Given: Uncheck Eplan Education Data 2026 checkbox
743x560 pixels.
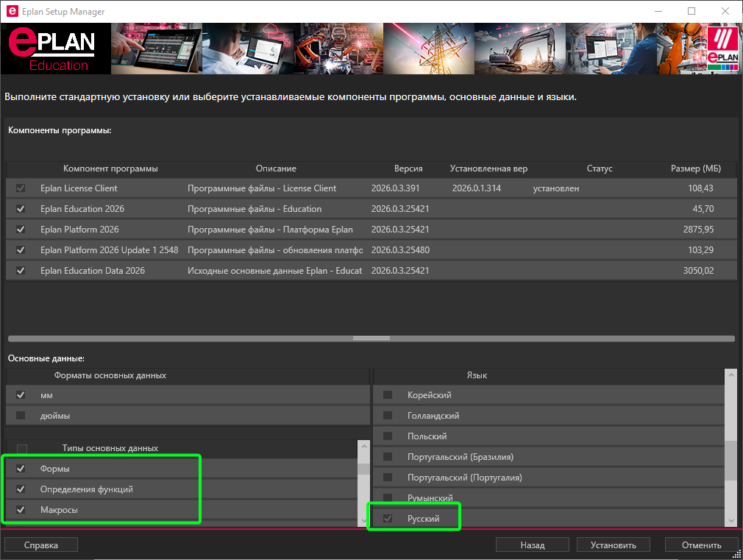Looking at the screenshot, I should [21, 271].
